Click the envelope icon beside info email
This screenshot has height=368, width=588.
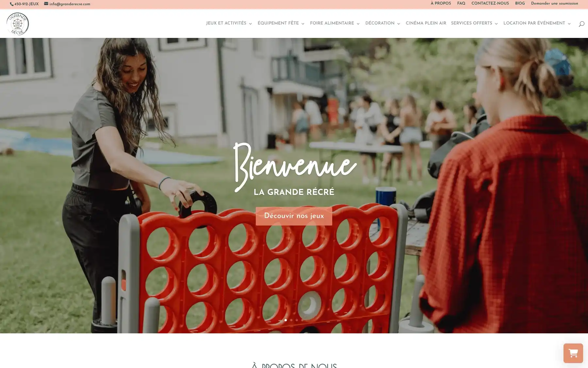46,4
